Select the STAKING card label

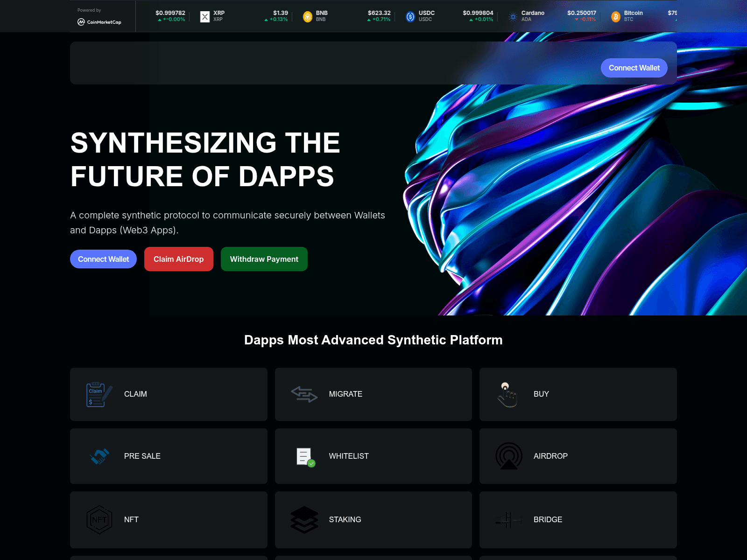pyautogui.click(x=345, y=519)
